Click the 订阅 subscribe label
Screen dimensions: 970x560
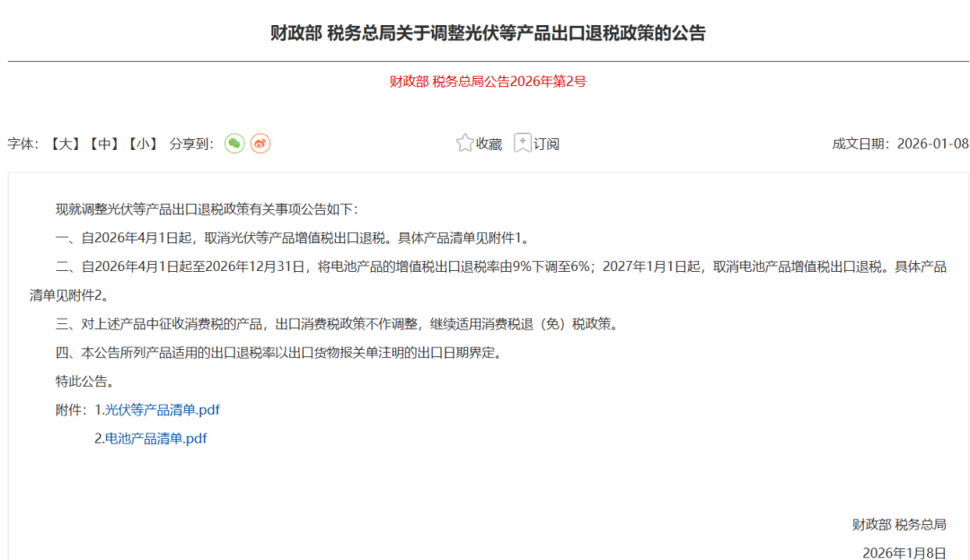click(x=548, y=144)
